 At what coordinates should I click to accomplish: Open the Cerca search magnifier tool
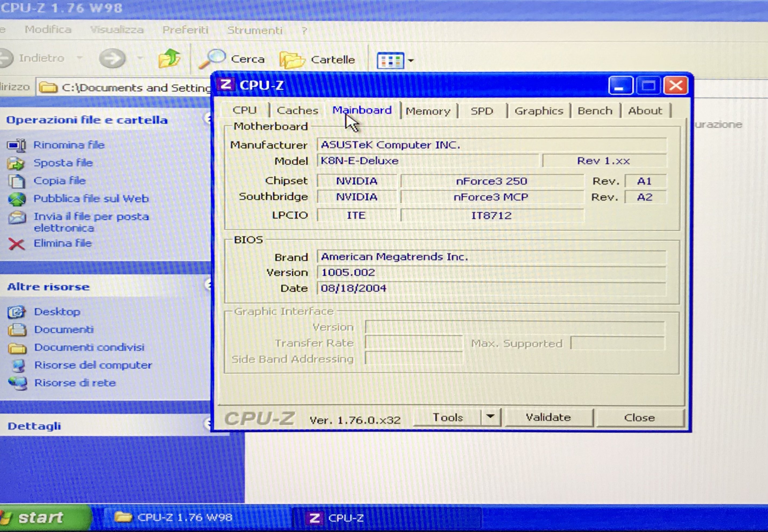(x=212, y=59)
